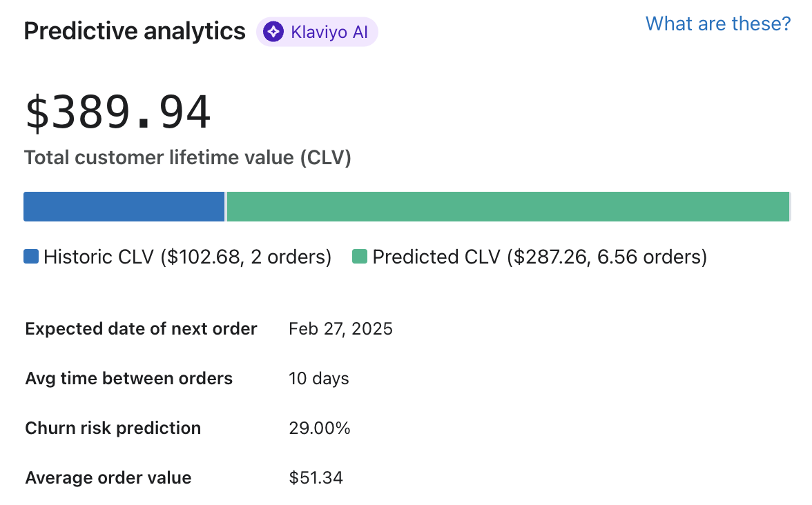Select the blue Historic CLV legend square
Screen dimensions: 812x505
tap(30, 256)
